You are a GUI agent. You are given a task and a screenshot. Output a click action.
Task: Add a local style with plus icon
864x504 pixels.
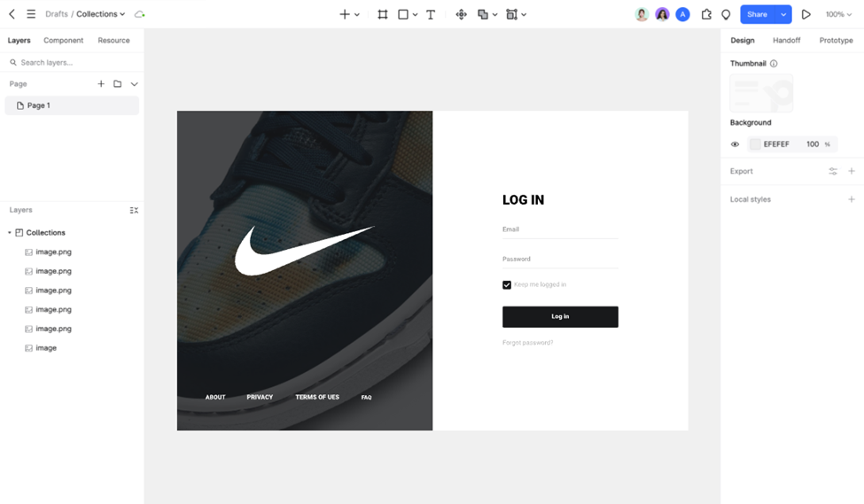point(852,199)
